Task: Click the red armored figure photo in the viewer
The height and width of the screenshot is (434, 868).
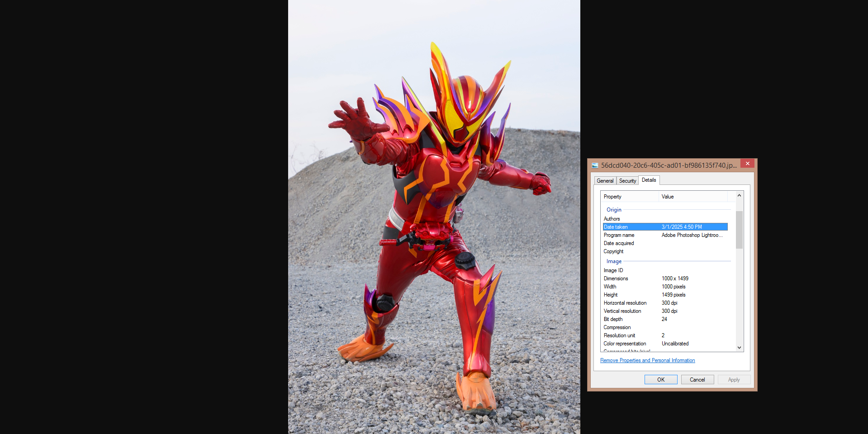Action: 434,217
